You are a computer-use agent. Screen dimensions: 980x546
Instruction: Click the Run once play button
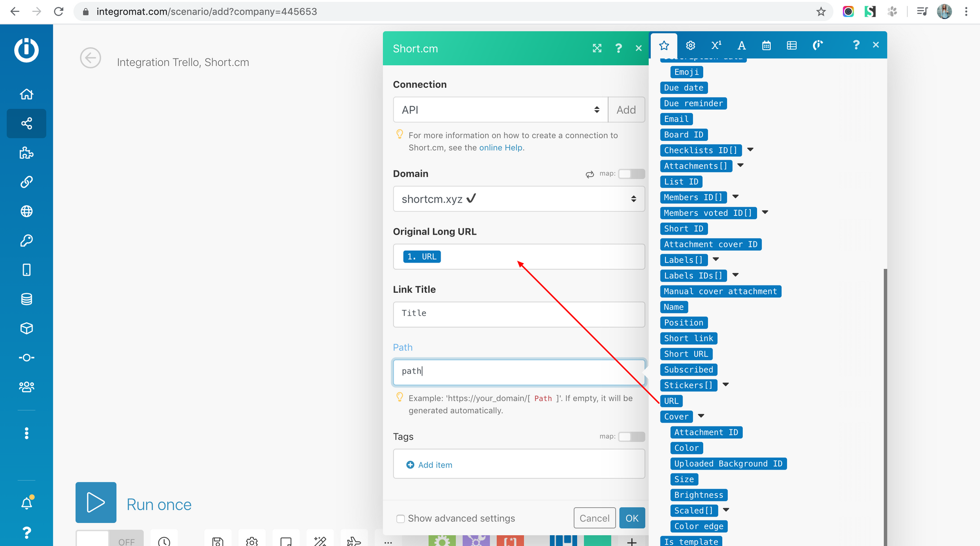96,502
